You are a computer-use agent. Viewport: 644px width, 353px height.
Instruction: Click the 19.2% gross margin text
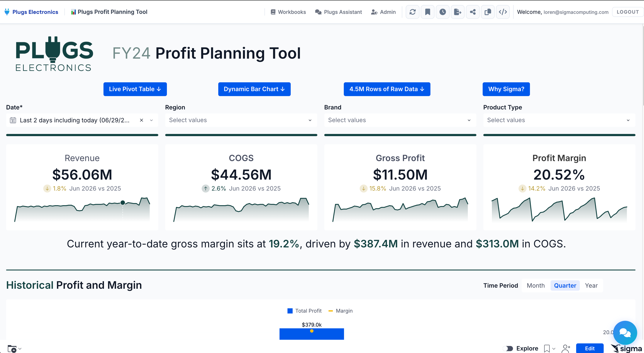tap(284, 244)
